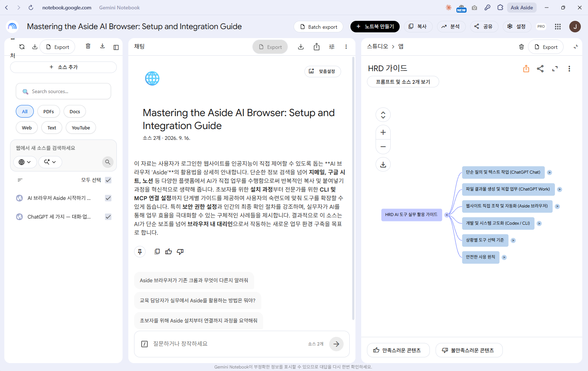Click the share upload icon in chat header
Screen dimensions: 588x371
(x=317, y=47)
